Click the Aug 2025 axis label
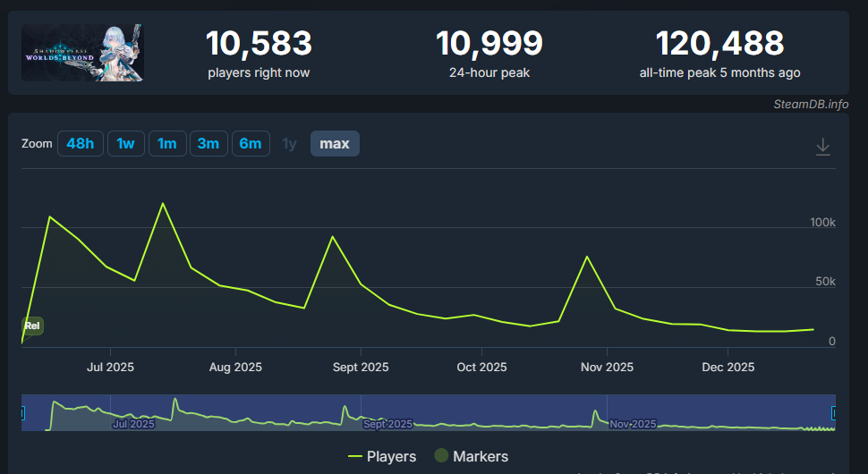Image resolution: width=868 pixels, height=474 pixels. tap(235, 368)
